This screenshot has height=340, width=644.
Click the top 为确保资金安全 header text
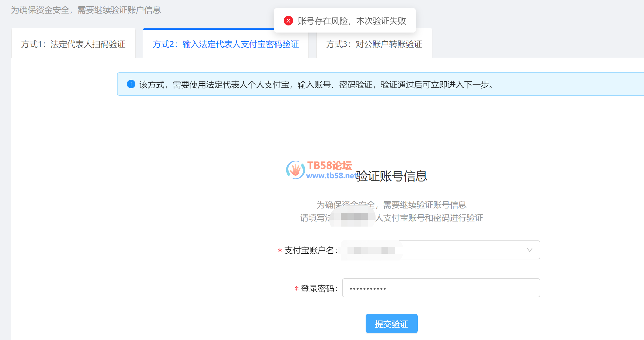tap(86, 10)
